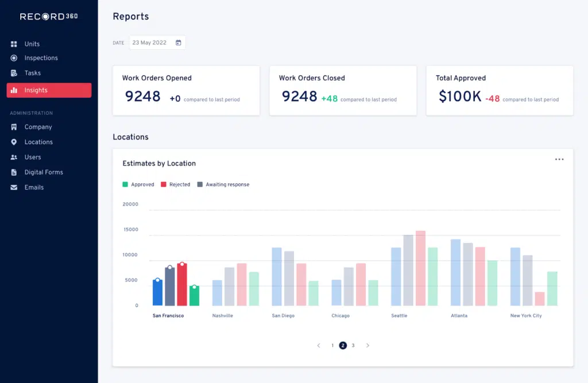The height and width of the screenshot is (383, 588).
Task: Click the Emails envelope icon
Action: (x=14, y=187)
